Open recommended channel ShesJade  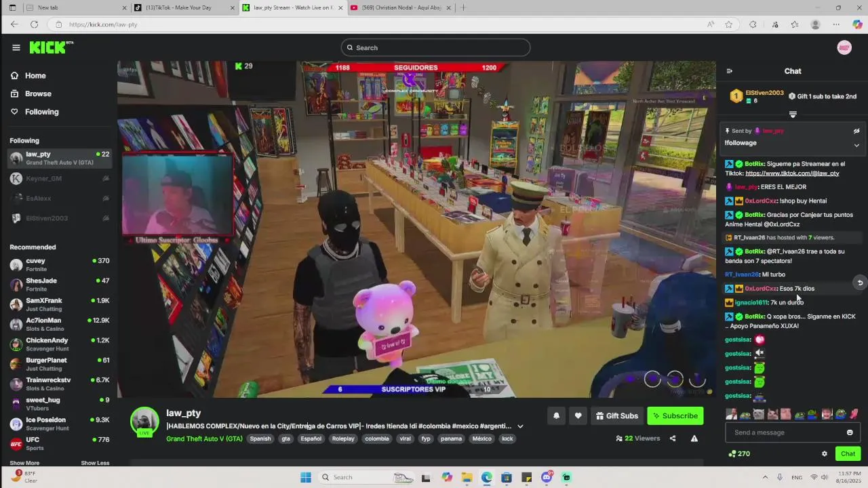[59, 285]
